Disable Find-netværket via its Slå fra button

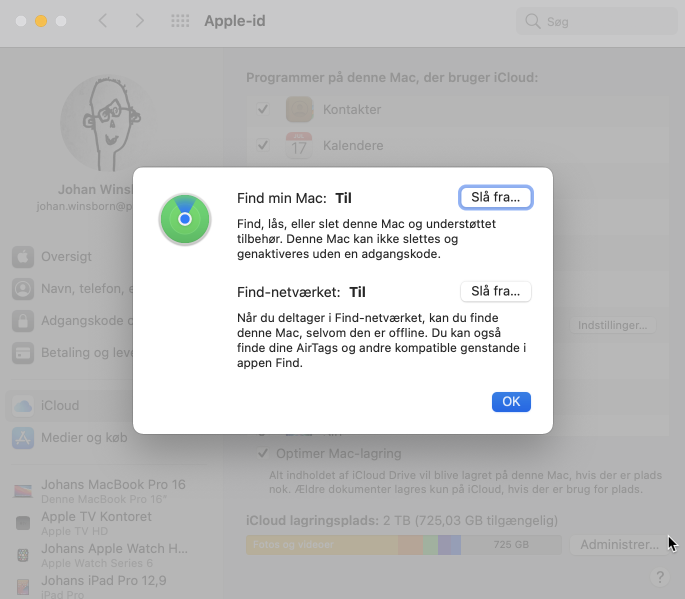tap(495, 291)
